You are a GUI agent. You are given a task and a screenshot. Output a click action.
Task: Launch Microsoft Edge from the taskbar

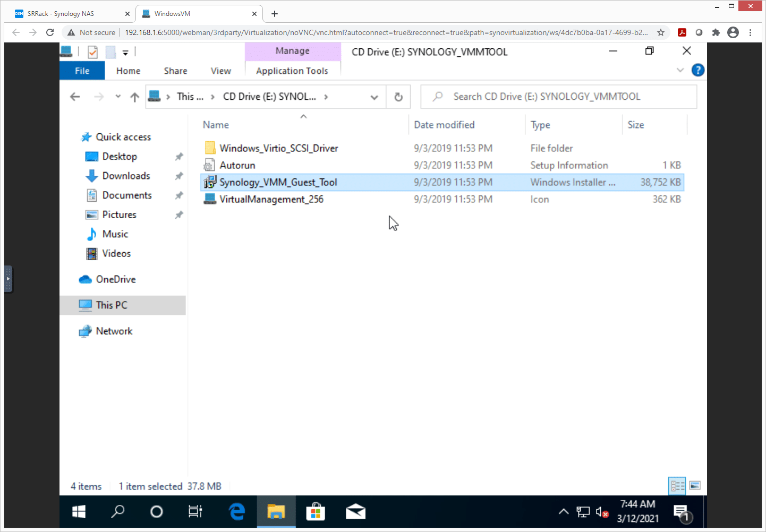(x=237, y=512)
